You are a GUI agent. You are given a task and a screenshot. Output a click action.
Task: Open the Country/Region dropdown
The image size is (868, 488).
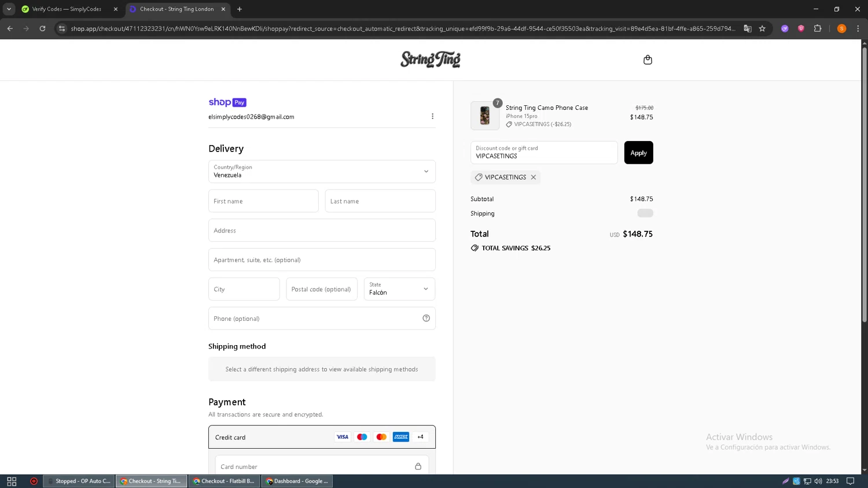click(x=322, y=171)
